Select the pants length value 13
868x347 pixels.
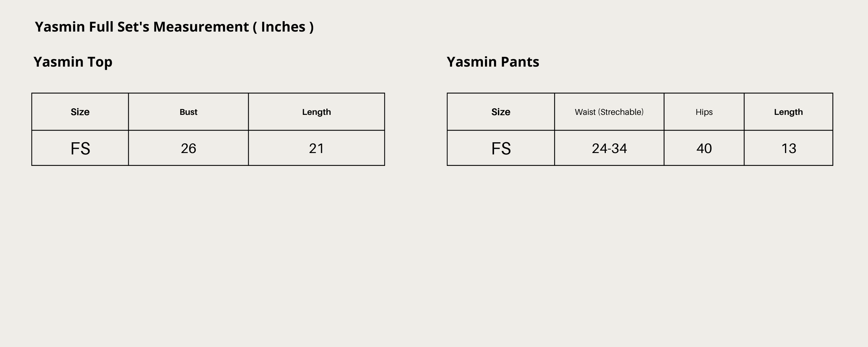788,148
